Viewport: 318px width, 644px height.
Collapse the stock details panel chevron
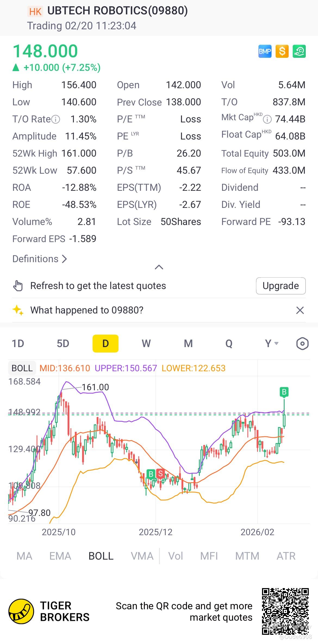(159, 267)
